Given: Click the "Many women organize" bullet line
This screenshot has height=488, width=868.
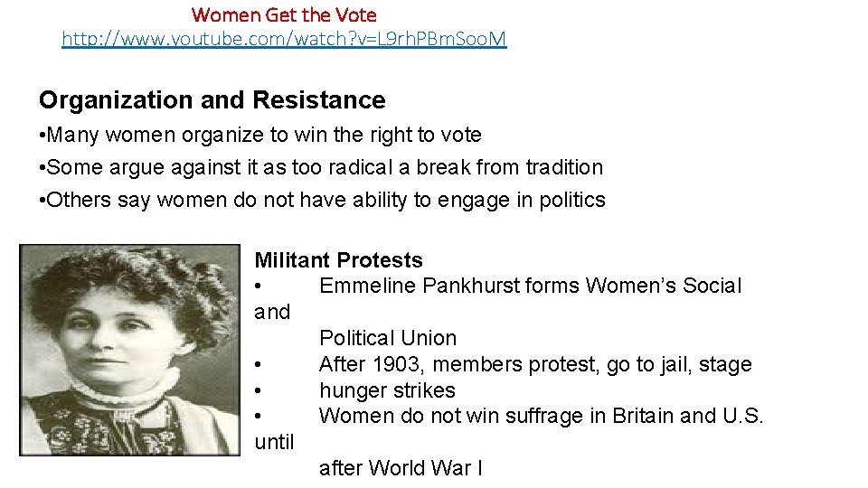Looking at the screenshot, I should coord(260,136).
